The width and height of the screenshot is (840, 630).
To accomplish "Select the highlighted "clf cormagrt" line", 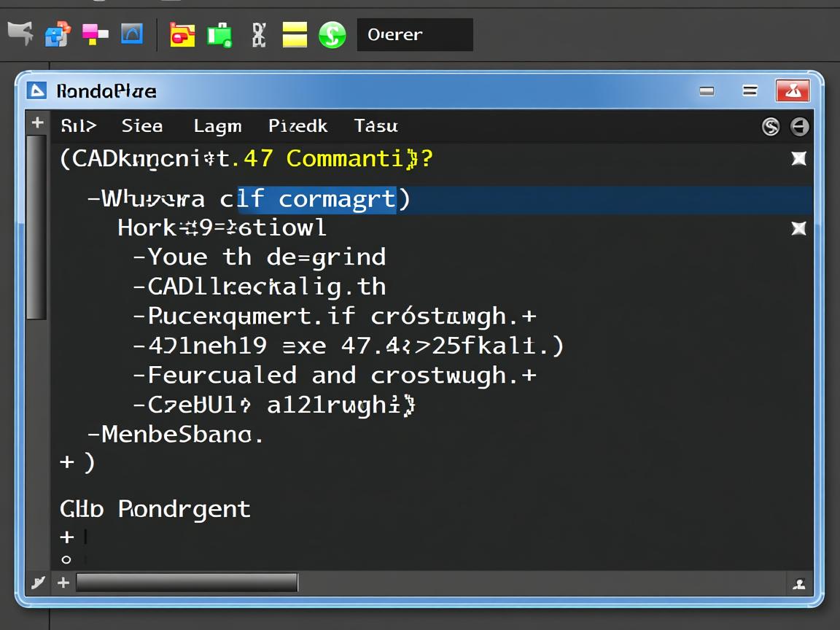I will tap(316, 199).
